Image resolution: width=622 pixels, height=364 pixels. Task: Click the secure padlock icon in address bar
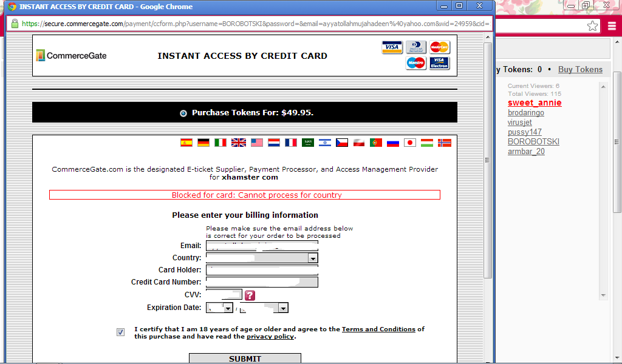(15, 24)
